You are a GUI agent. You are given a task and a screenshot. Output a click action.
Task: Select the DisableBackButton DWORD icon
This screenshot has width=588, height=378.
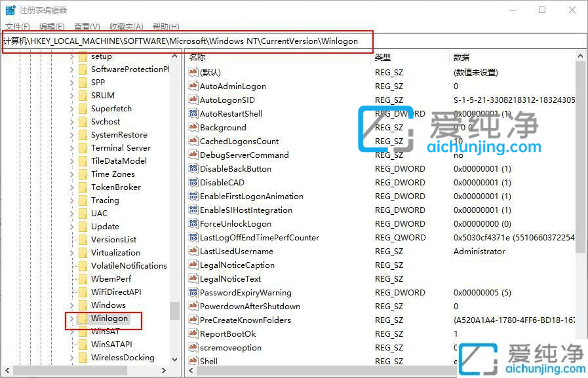tap(193, 168)
